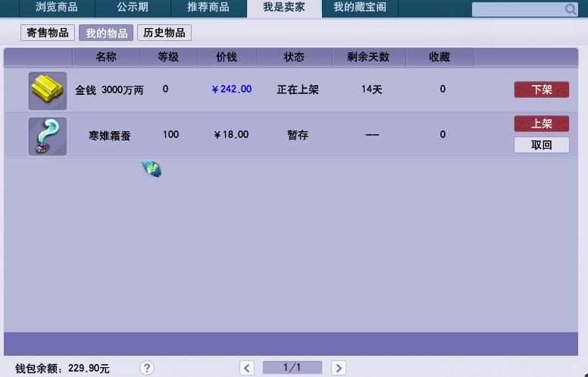Viewport: 588px width, 377px height.
Task: Click the 14天 remaining days cell
Action: click(x=371, y=90)
